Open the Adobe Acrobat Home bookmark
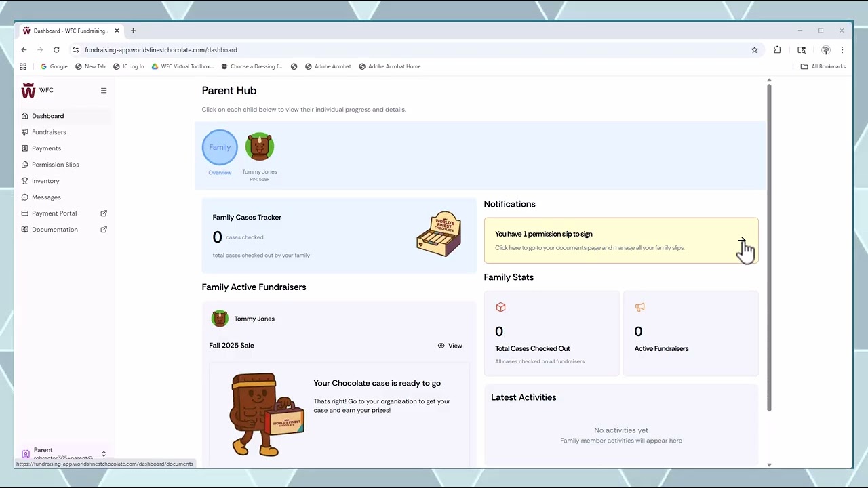The image size is (868, 488). (390, 66)
